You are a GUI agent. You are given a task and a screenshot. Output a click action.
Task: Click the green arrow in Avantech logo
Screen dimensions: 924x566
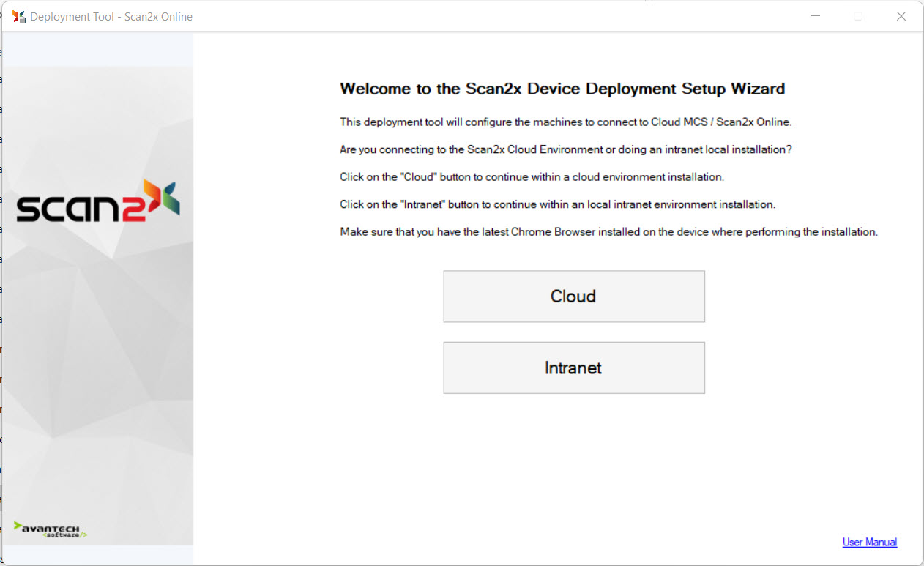(18, 525)
